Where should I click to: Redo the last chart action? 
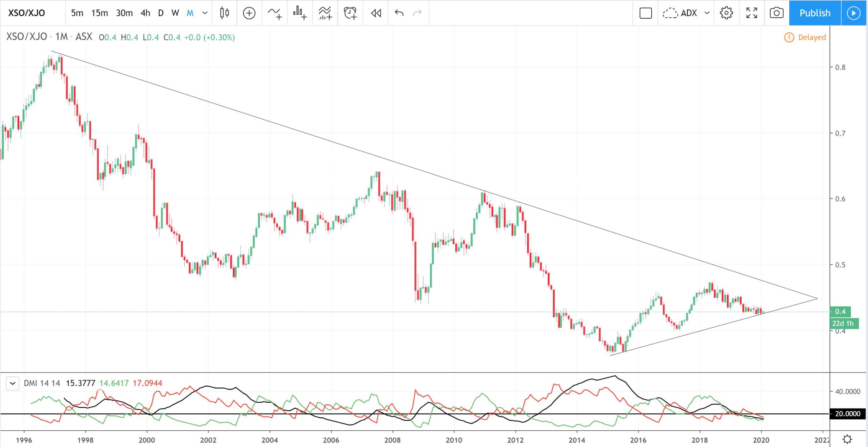pyautogui.click(x=417, y=13)
